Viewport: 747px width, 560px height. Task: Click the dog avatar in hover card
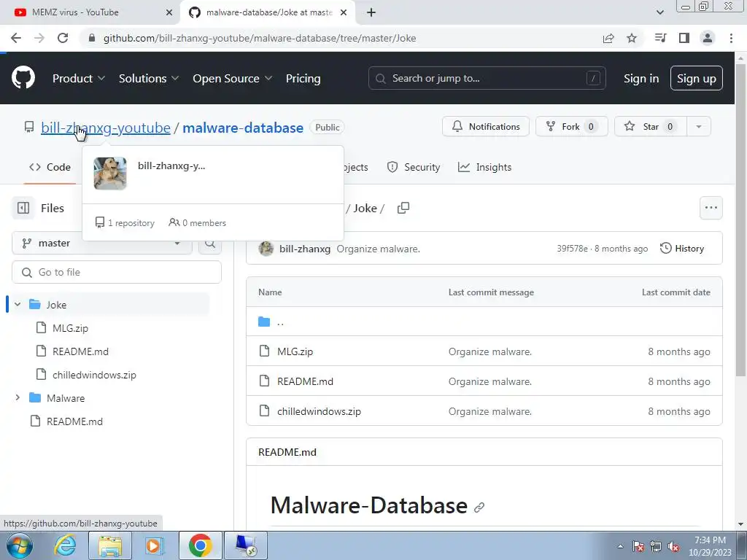[x=110, y=174]
